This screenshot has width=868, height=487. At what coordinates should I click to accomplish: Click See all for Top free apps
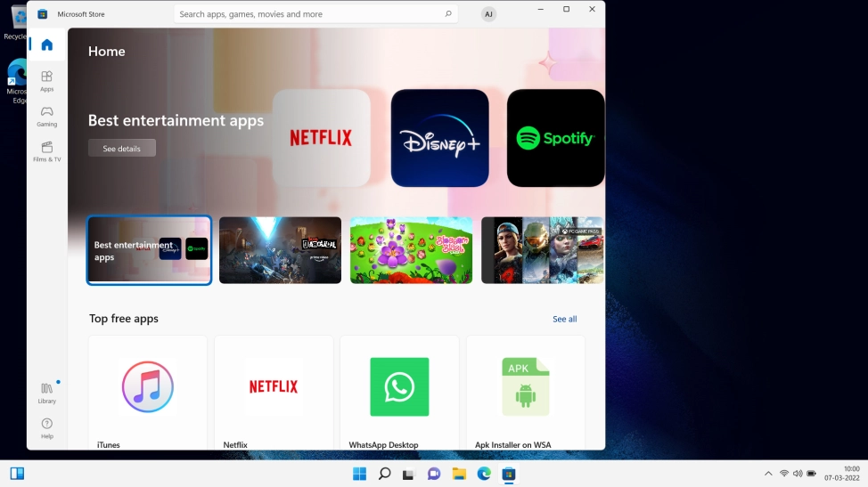pyautogui.click(x=564, y=319)
